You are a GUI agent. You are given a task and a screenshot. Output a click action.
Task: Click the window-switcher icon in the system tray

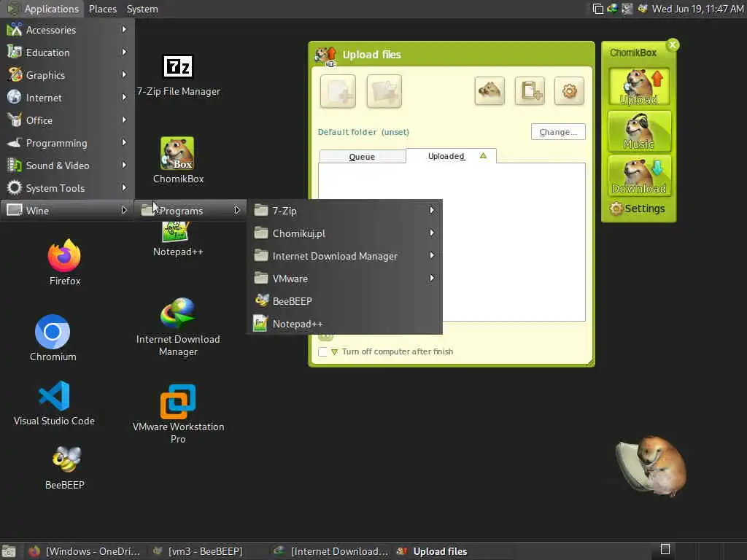[598, 9]
